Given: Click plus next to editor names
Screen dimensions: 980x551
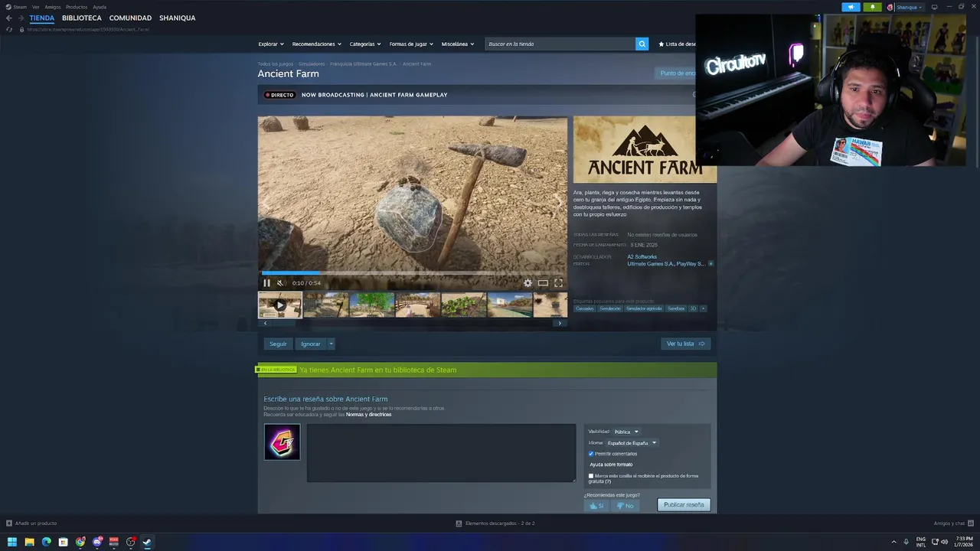Looking at the screenshot, I should click(x=710, y=264).
